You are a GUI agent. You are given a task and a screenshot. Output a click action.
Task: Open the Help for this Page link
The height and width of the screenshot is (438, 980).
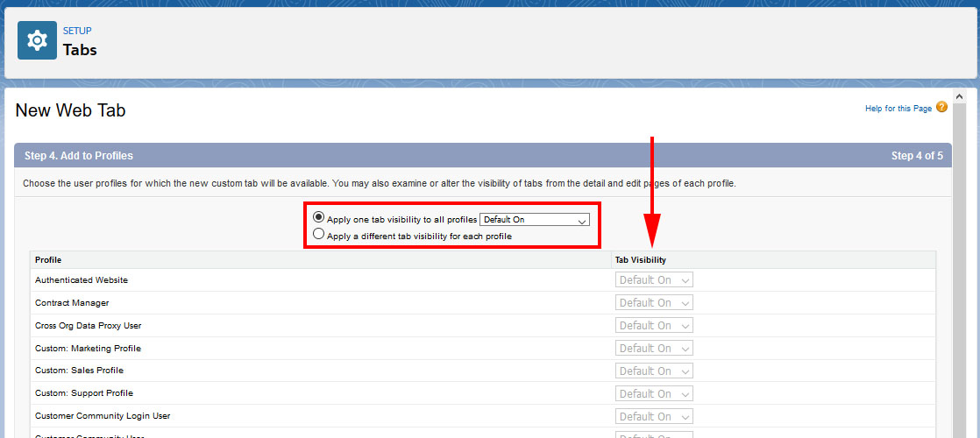[898, 109]
